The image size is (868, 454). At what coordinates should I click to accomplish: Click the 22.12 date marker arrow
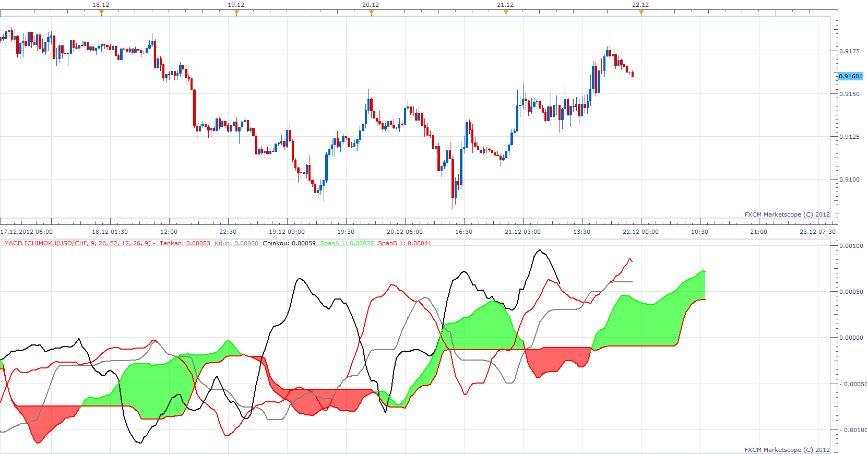641,13
